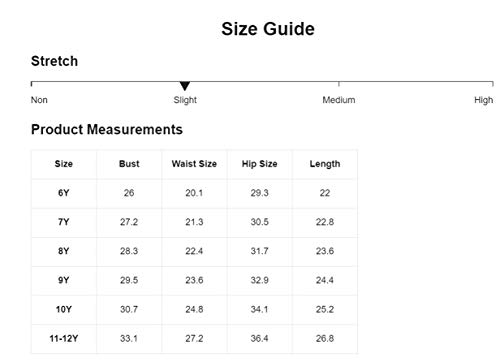This screenshot has width=500, height=362.
Task: Click the Slight stretch triangle marker
Action: pos(185,86)
